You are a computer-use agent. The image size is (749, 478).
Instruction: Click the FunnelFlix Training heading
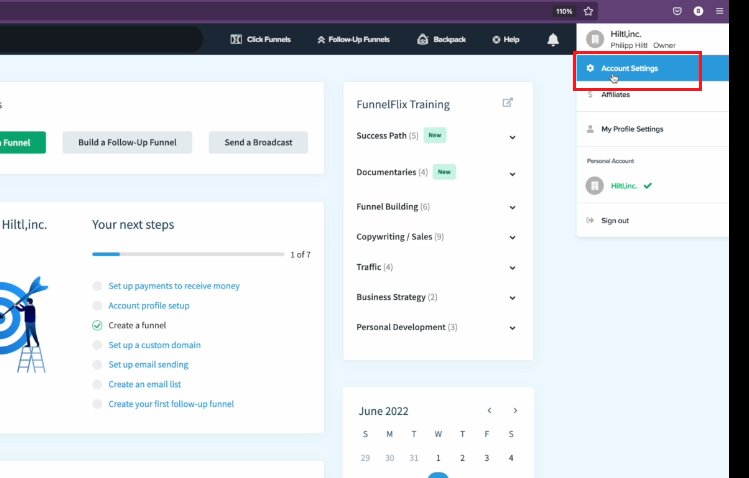(403, 105)
